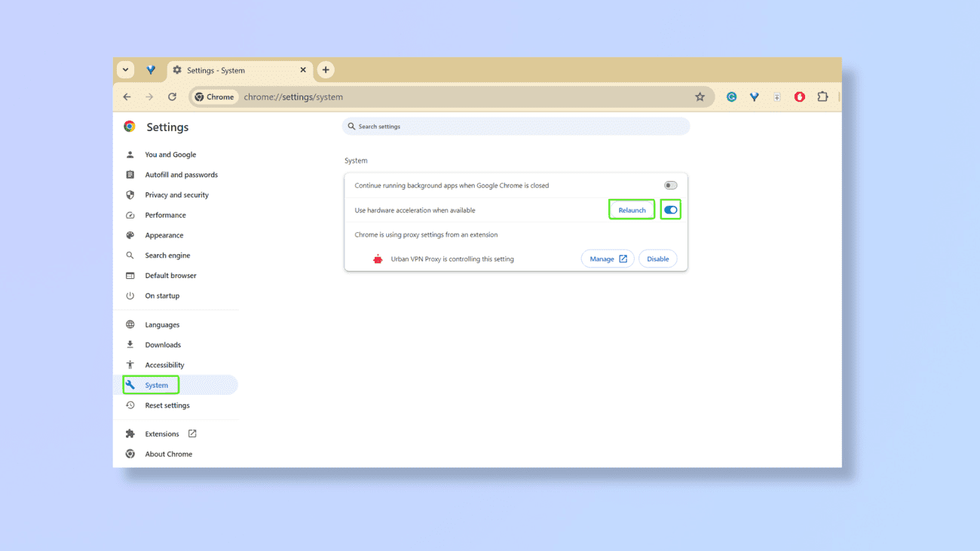Viewport: 980px width, 551px height.
Task: Click Disable for Urban VPN Proxy
Action: [657, 259]
